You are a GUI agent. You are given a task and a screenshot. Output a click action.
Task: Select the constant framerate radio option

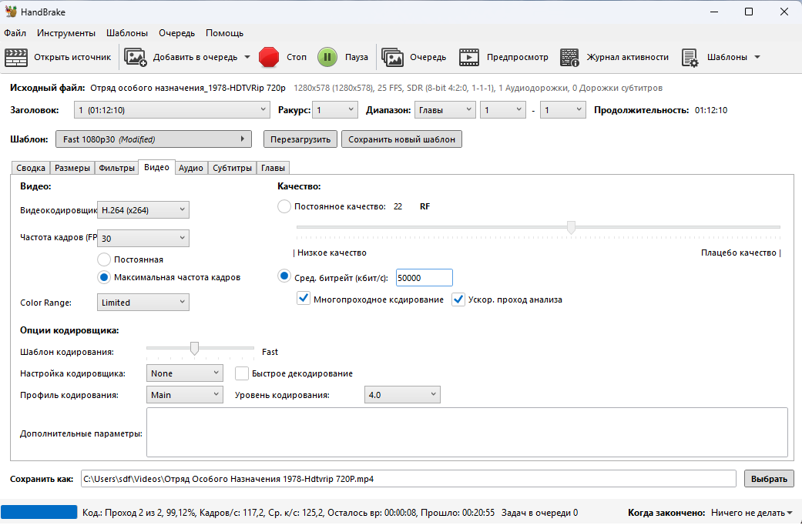[104, 259]
